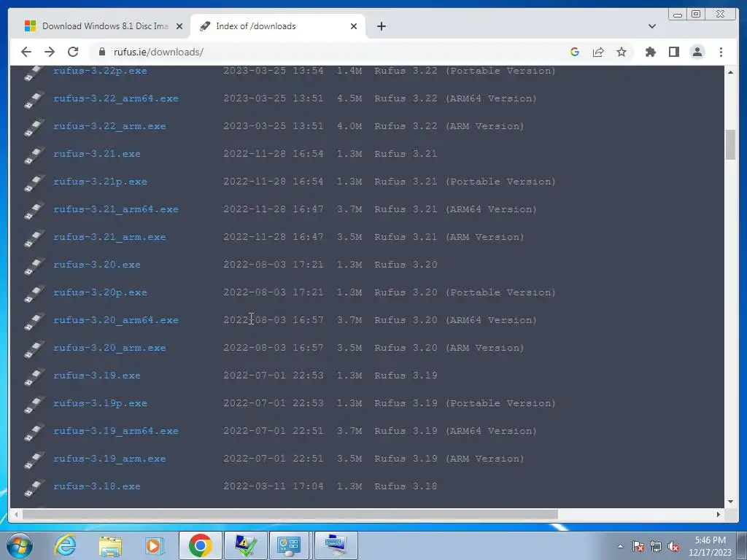Go back to the previous page
Screen dimensions: 747x560
26,52
